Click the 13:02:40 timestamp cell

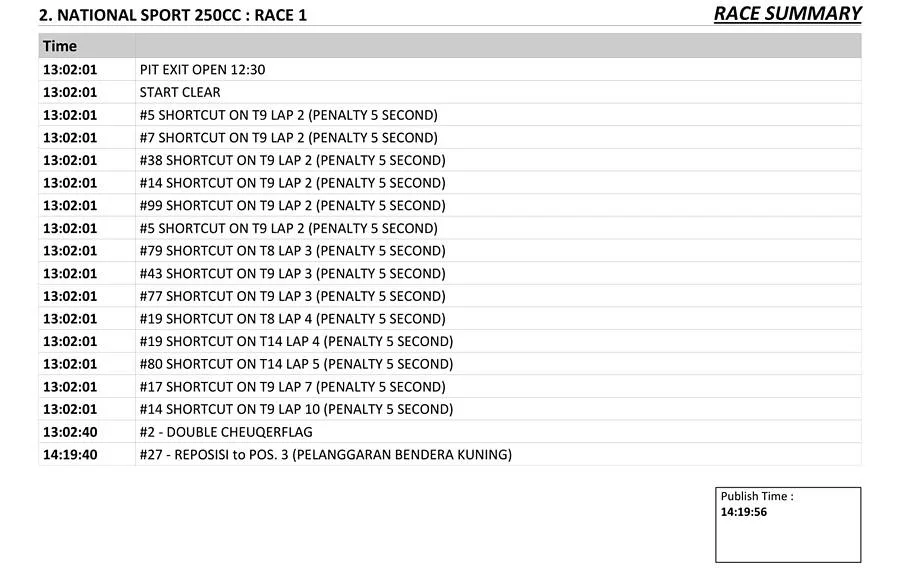tap(70, 432)
